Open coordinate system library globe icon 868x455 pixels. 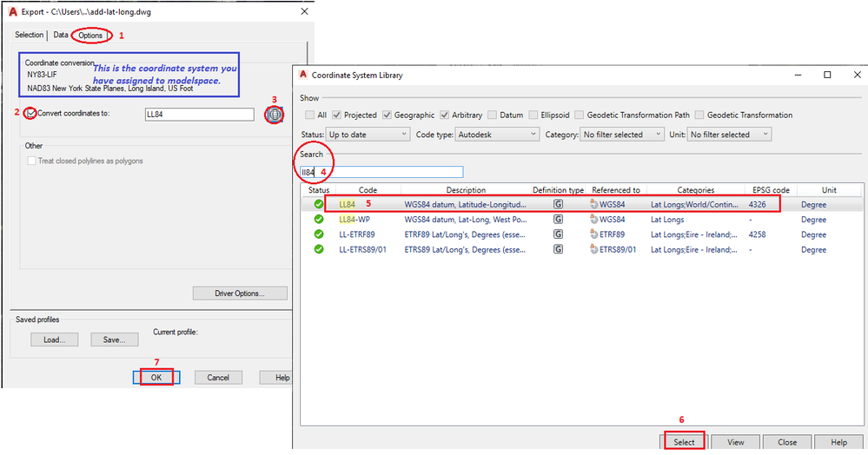coord(275,115)
